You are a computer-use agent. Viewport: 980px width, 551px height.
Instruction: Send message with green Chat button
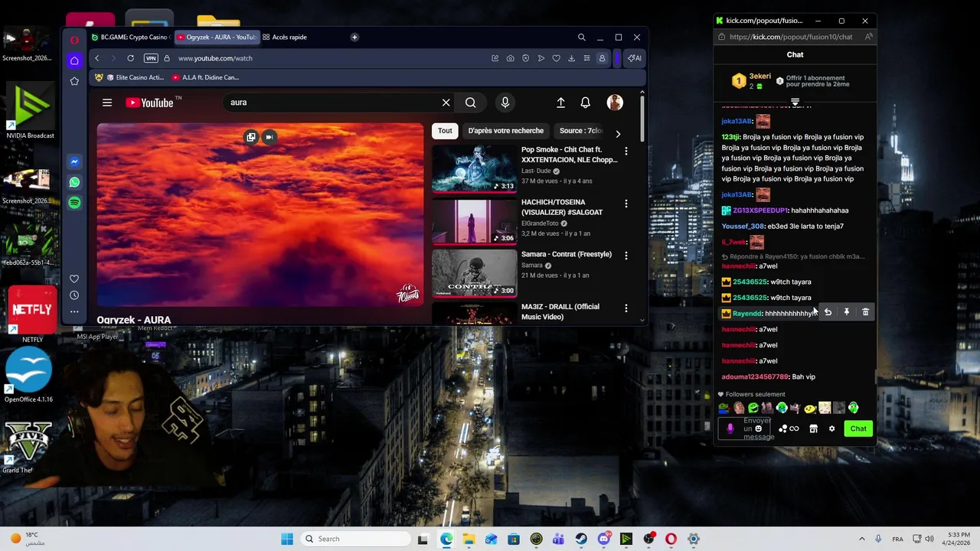(858, 429)
